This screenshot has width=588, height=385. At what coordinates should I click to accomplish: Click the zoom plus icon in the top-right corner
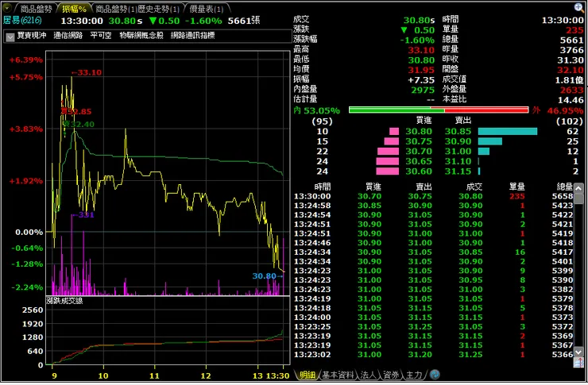coord(578,7)
